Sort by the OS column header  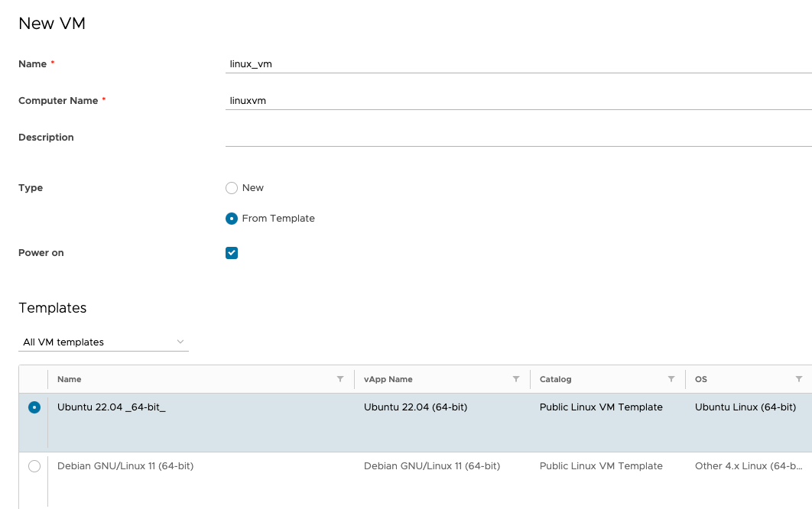pos(701,379)
